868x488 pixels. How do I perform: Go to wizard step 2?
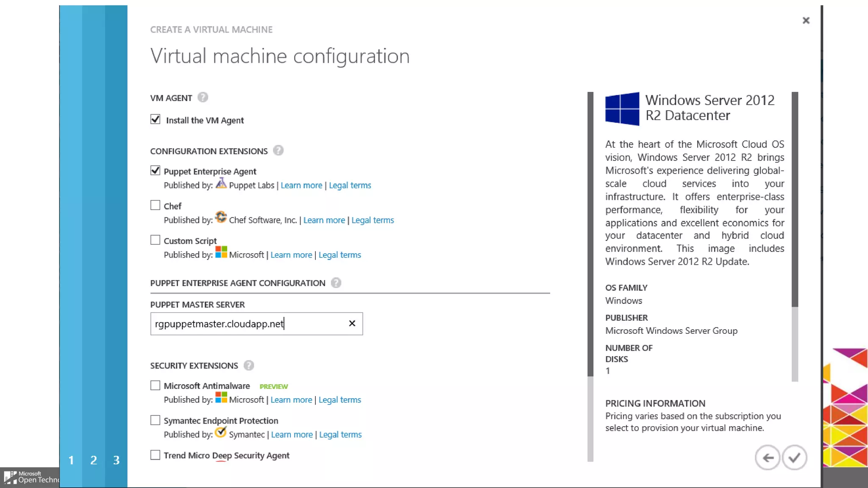coord(94,460)
